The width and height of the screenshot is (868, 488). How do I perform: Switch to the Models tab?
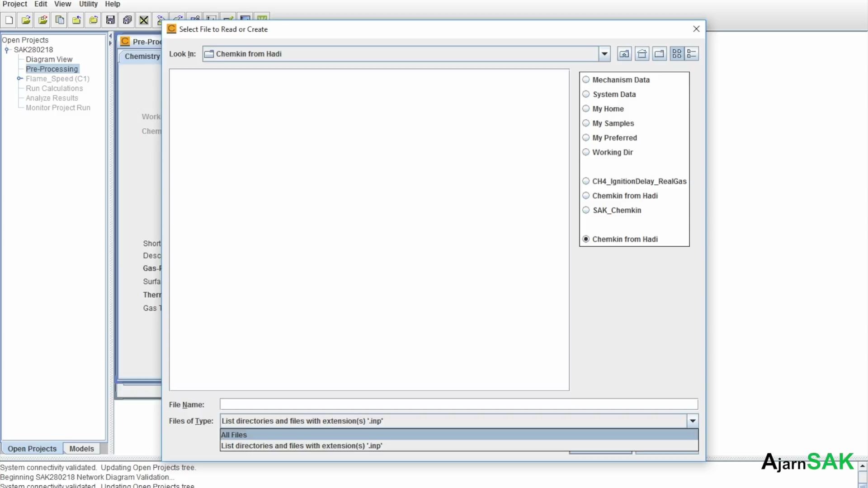[81, 449]
